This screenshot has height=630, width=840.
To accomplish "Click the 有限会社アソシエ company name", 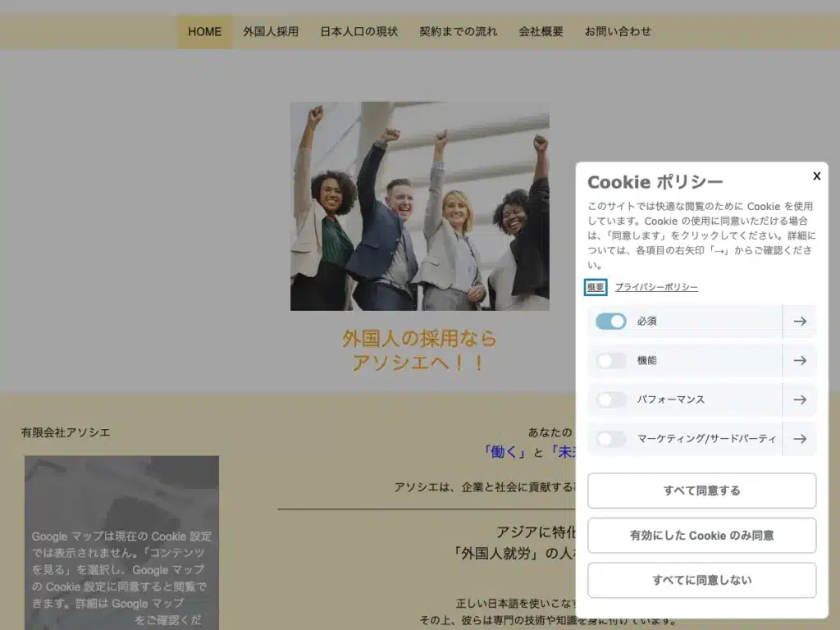I will click(66, 432).
